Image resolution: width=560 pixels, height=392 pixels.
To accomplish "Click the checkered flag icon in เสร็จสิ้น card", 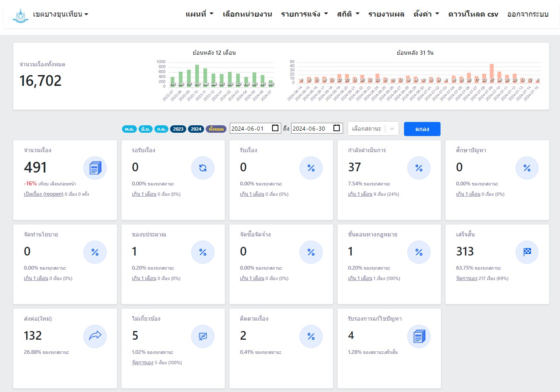I will point(527,252).
